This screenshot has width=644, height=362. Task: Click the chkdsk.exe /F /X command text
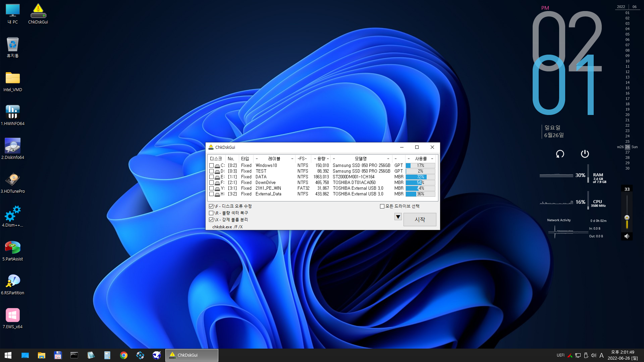[227, 227]
